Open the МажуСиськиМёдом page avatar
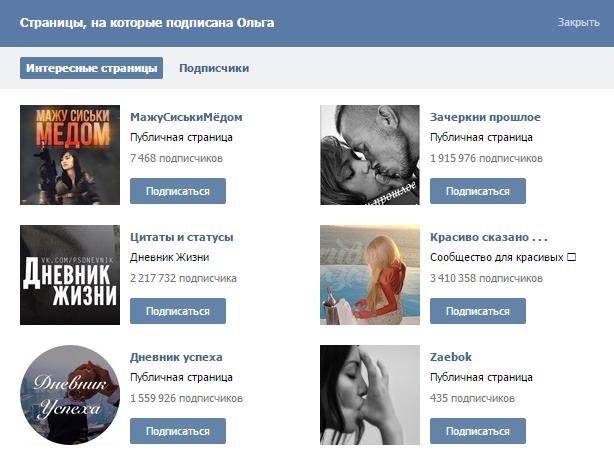The width and height of the screenshot is (614, 463). click(x=70, y=155)
